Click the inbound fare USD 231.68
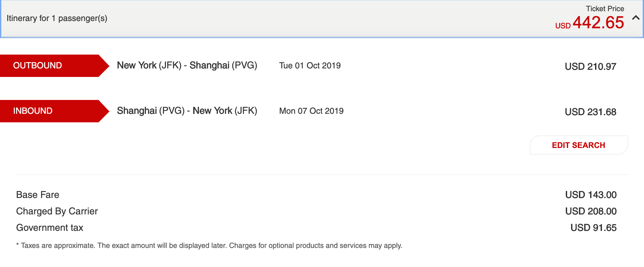 tap(590, 112)
